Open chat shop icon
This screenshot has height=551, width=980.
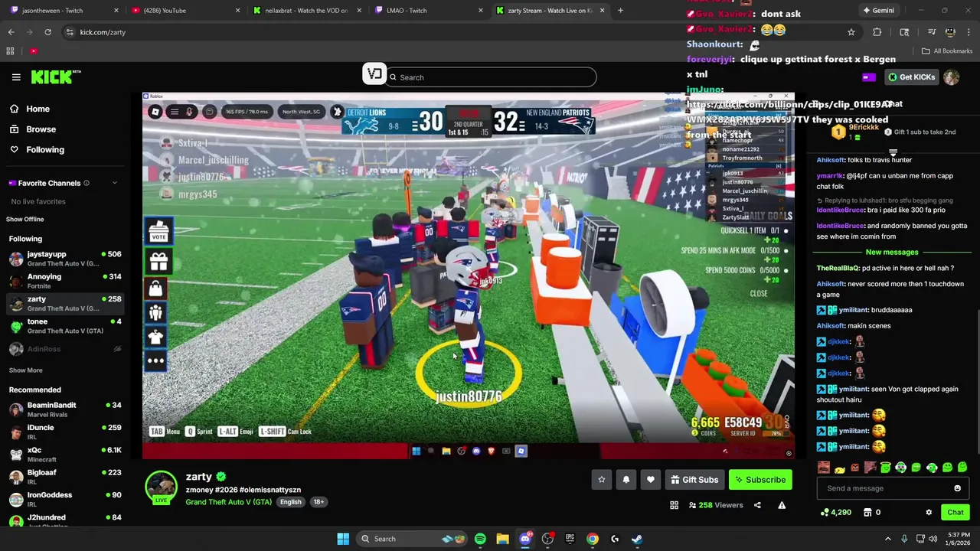(867, 513)
